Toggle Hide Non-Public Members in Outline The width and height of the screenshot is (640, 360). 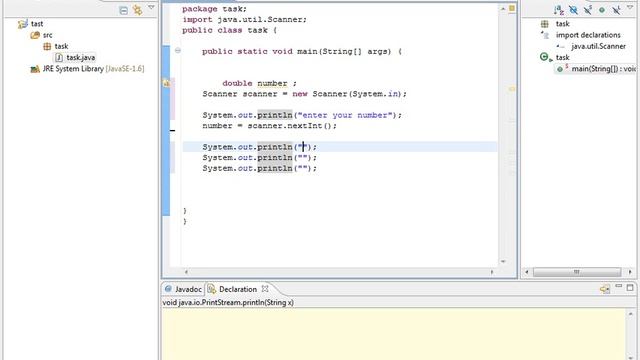pos(602,10)
